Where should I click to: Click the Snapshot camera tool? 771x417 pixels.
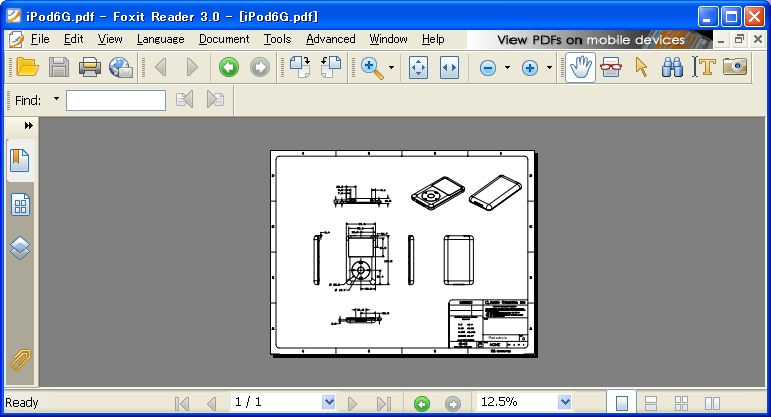tap(735, 66)
